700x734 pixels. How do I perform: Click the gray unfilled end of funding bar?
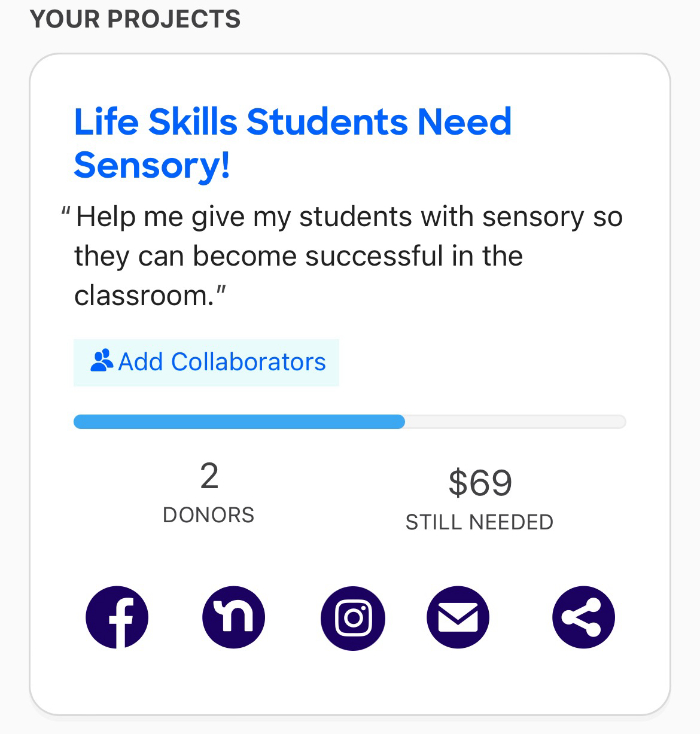click(516, 422)
